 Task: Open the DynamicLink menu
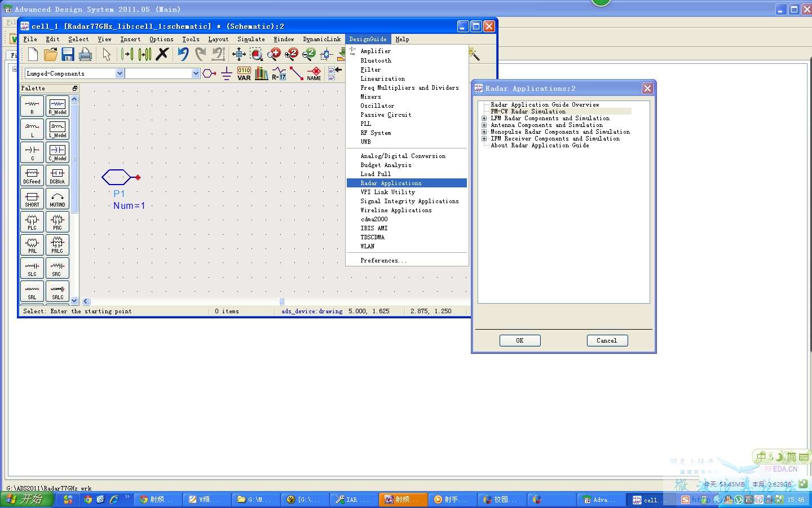coord(321,39)
